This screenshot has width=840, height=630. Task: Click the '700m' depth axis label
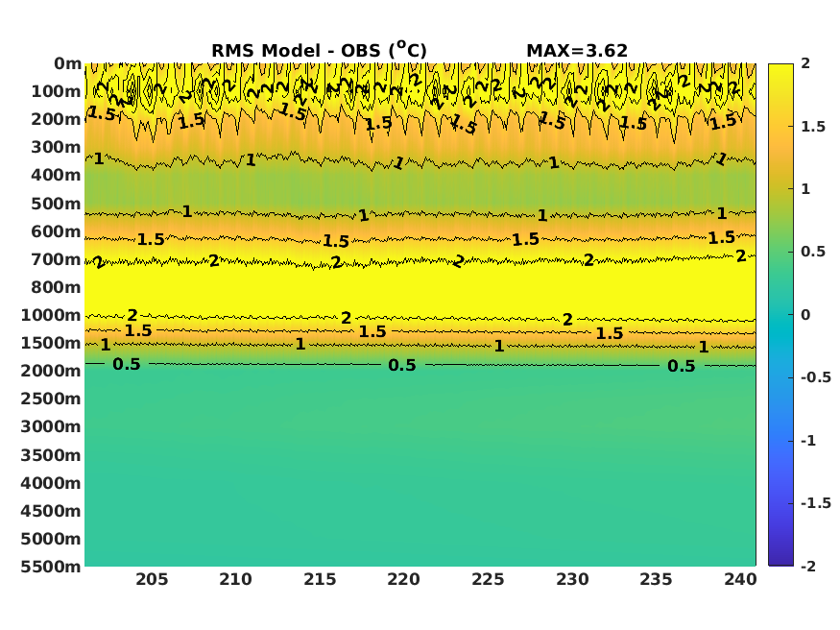[x=57, y=260]
